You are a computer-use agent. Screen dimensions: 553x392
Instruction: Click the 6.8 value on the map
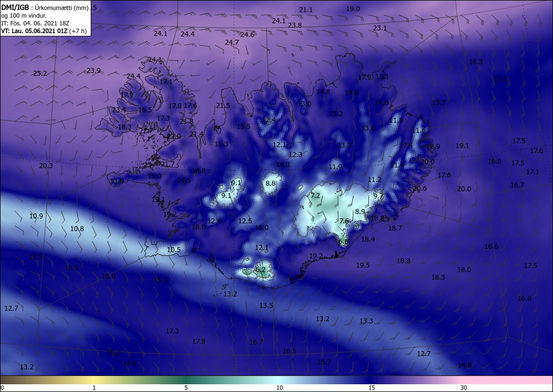pos(343,242)
